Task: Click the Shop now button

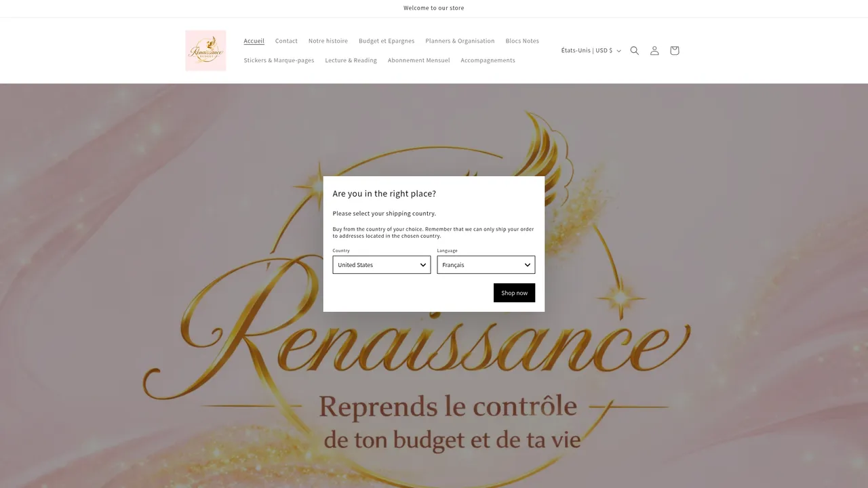Action: pyautogui.click(x=514, y=293)
